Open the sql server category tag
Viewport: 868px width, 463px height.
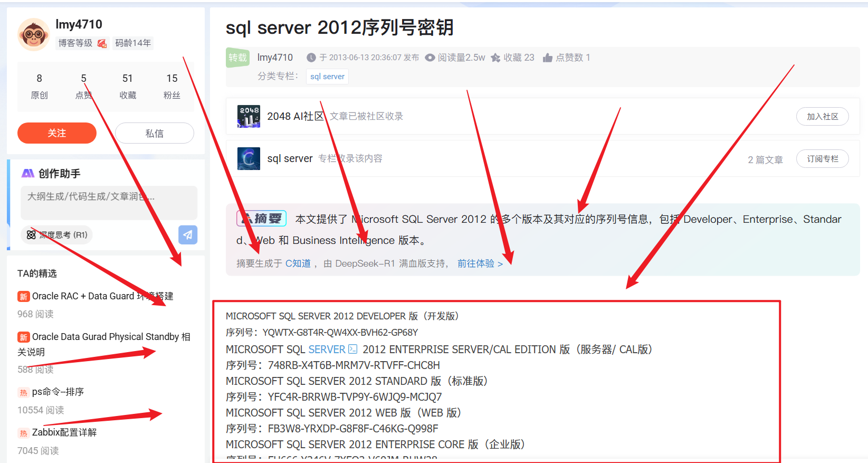327,77
